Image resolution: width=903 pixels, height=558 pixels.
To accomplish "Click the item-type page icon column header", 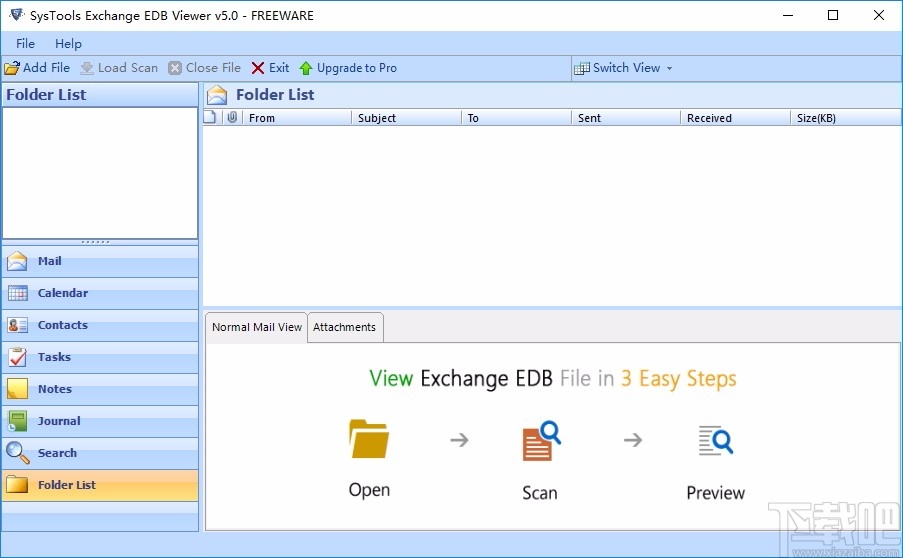I will 210,117.
